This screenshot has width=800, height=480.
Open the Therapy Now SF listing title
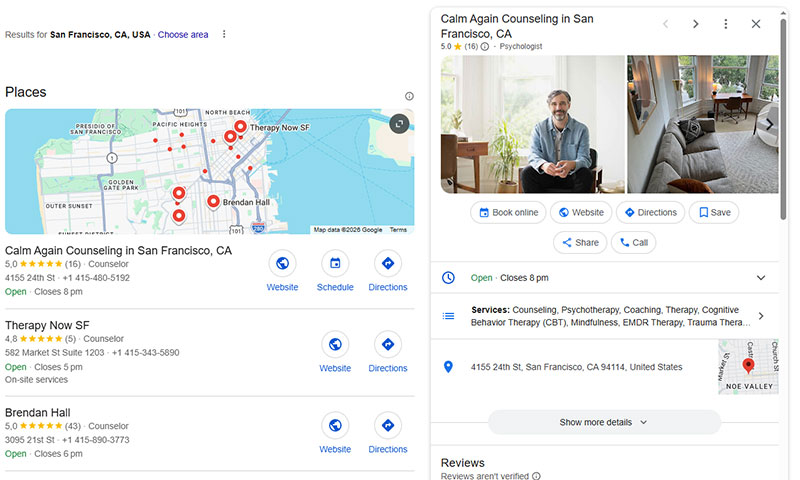point(47,325)
